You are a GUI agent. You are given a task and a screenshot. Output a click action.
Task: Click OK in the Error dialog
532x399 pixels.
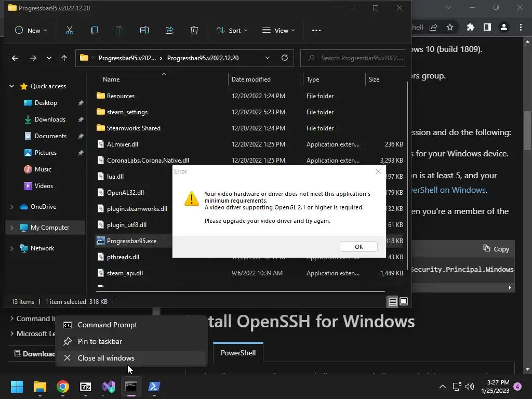pyautogui.click(x=358, y=247)
